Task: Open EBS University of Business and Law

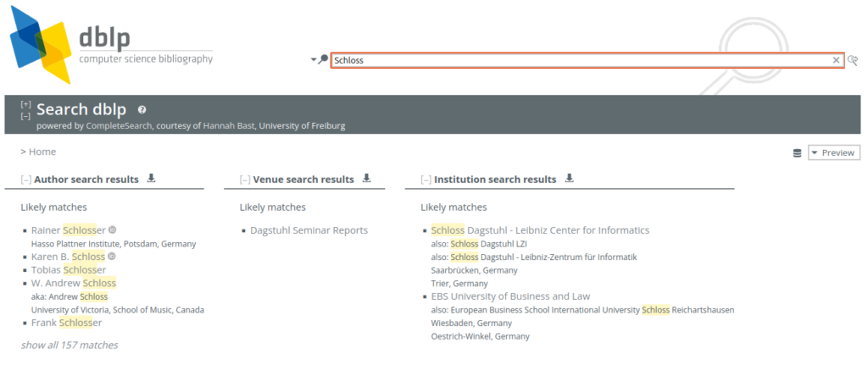Action: tap(510, 296)
